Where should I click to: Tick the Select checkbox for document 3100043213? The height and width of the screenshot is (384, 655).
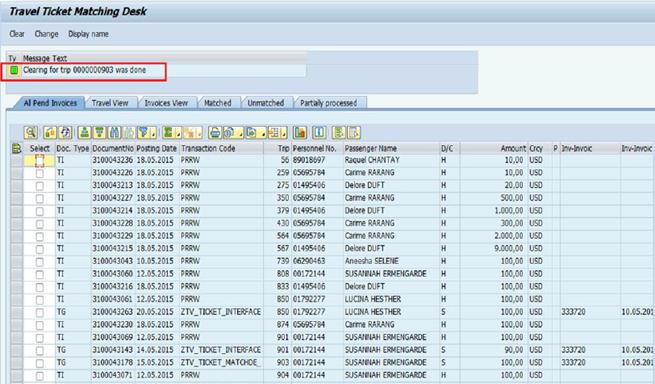tap(40, 186)
